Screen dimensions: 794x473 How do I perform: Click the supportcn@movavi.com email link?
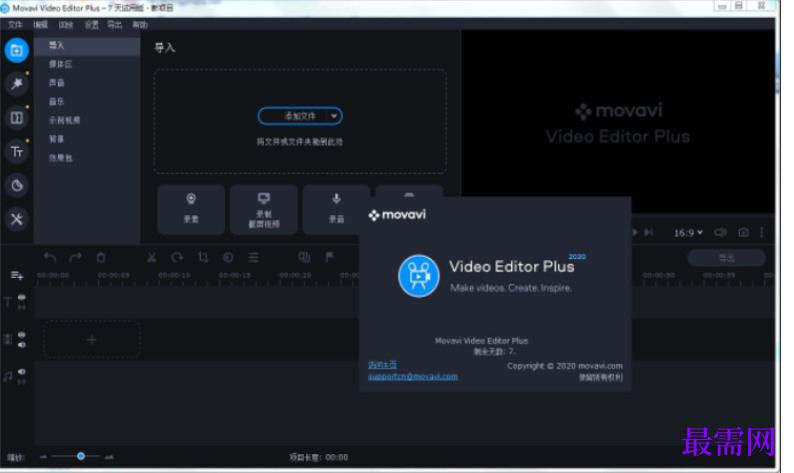pyautogui.click(x=413, y=376)
